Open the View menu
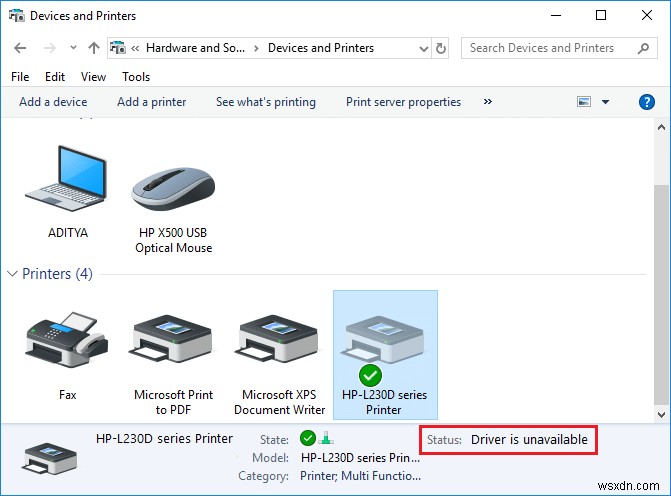 [x=93, y=77]
